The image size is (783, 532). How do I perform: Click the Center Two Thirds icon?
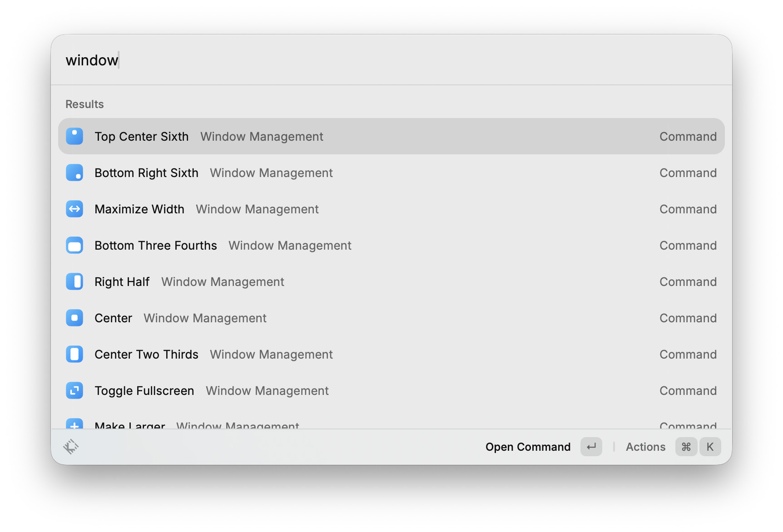(74, 354)
